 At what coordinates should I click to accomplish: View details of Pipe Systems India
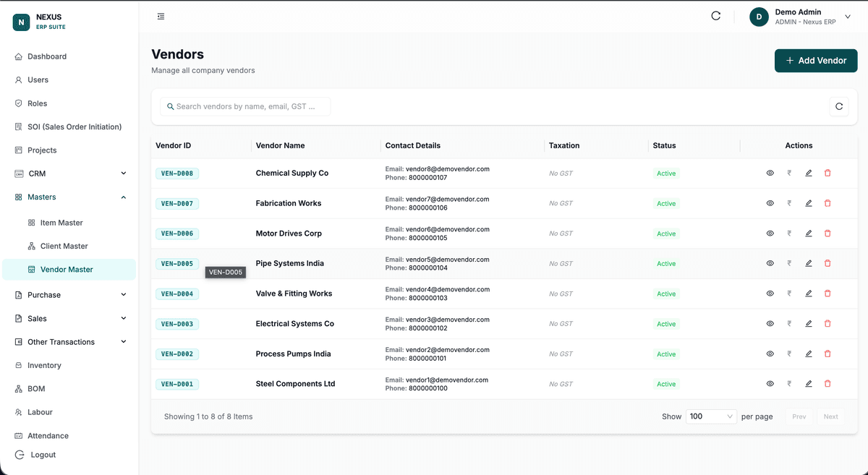pyautogui.click(x=770, y=263)
